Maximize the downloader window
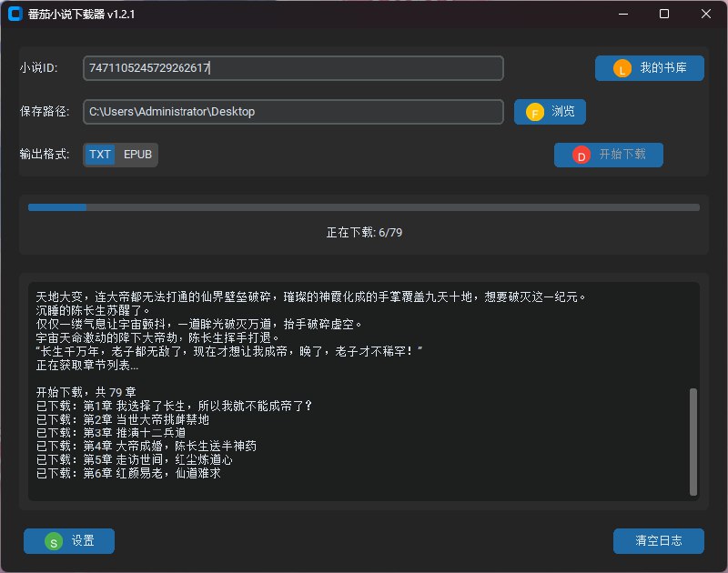 click(x=664, y=15)
